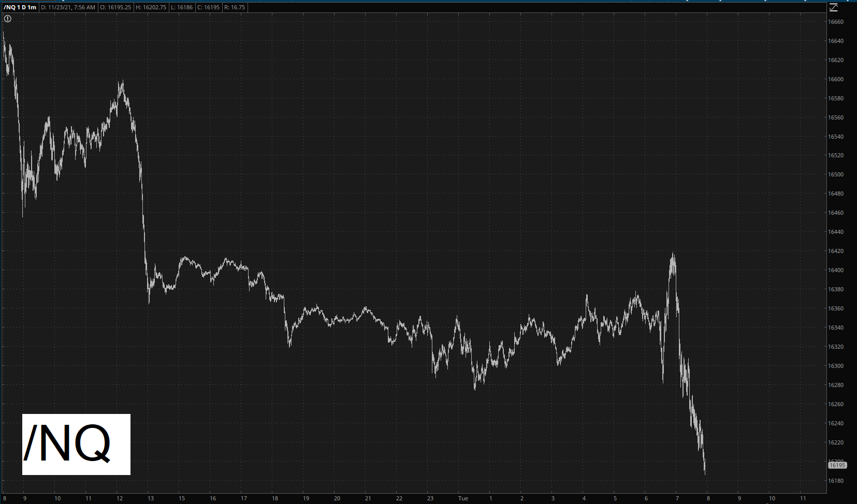857x504 pixels.
Task: Click the Range value 16.75
Action: coord(235,7)
